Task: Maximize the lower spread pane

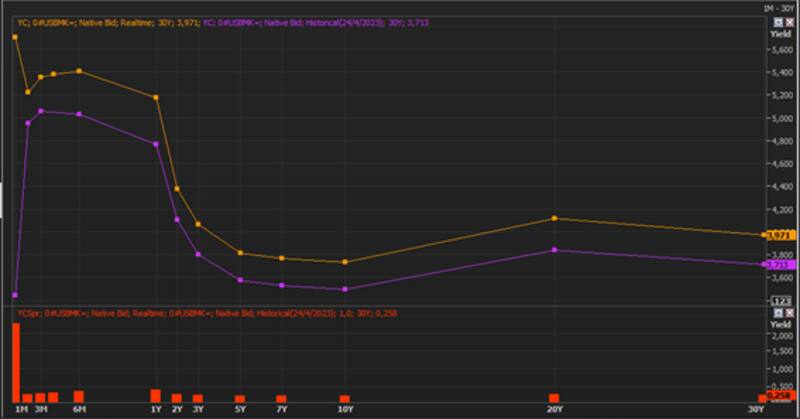Action: click(776, 313)
